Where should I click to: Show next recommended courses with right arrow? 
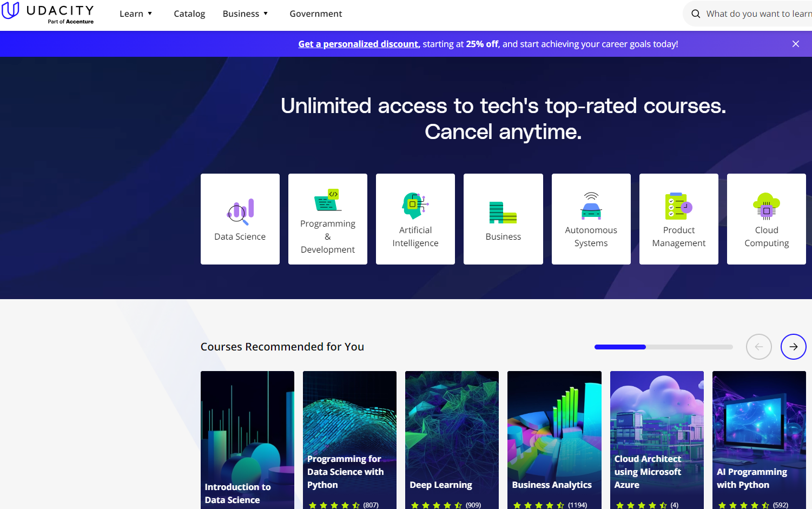pyautogui.click(x=793, y=347)
